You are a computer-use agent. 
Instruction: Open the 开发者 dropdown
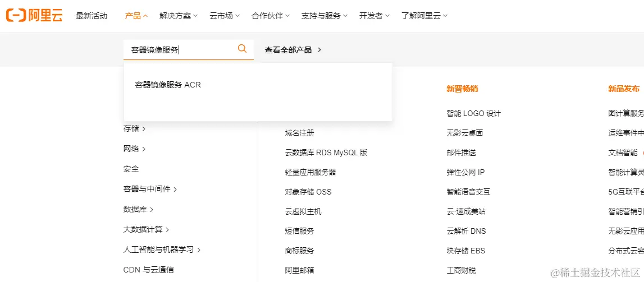point(374,16)
